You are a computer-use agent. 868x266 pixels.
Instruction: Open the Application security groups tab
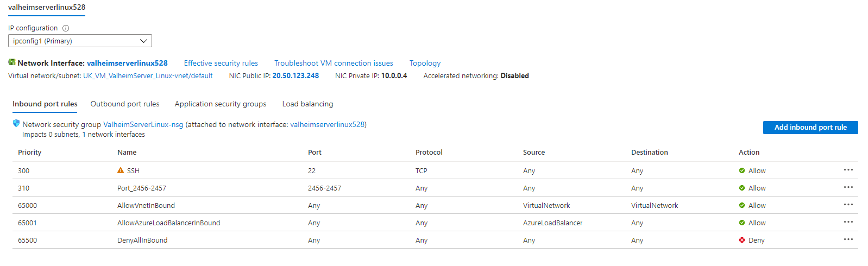[x=221, y=104]
